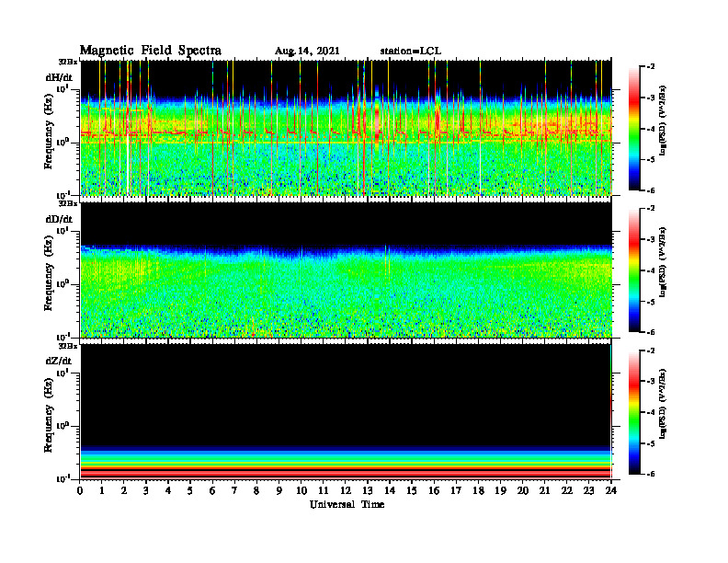Click the "21" tick on the time axis
This screenshot has width=728, height=563.
[545, 491]
